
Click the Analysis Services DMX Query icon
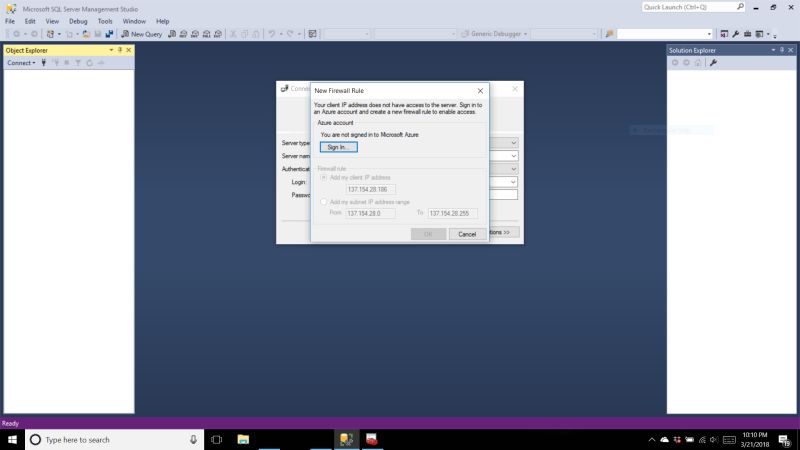195,34
